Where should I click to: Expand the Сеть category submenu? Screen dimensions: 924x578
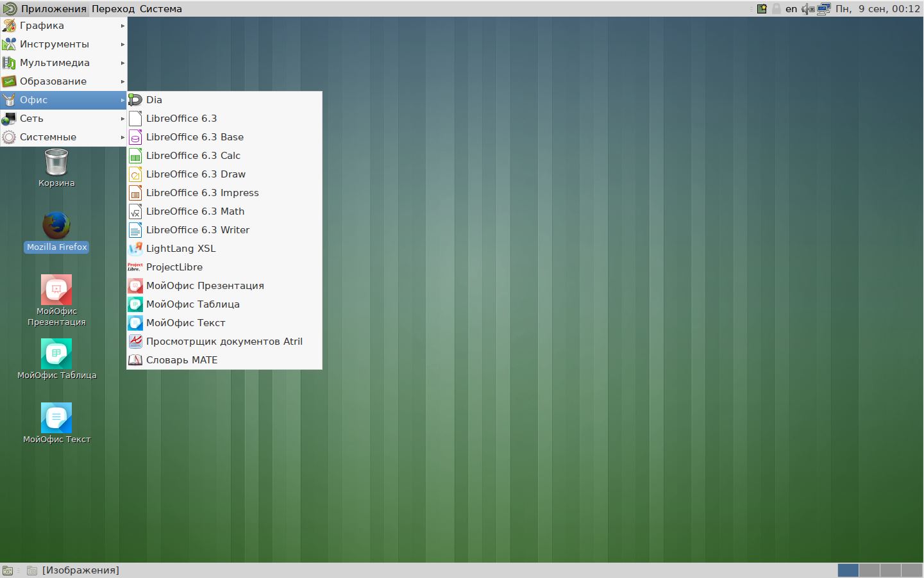point(63,119)
